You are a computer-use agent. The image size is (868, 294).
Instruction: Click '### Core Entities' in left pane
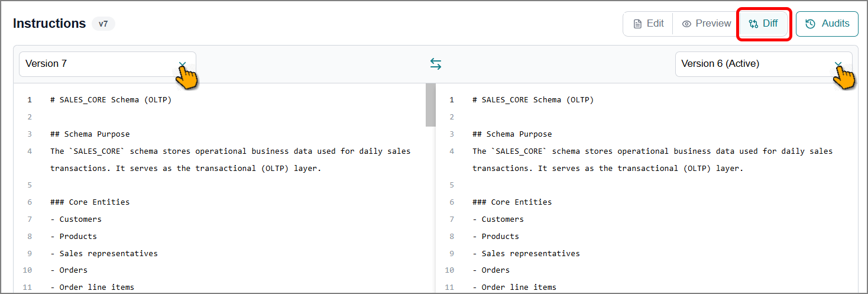90,202
